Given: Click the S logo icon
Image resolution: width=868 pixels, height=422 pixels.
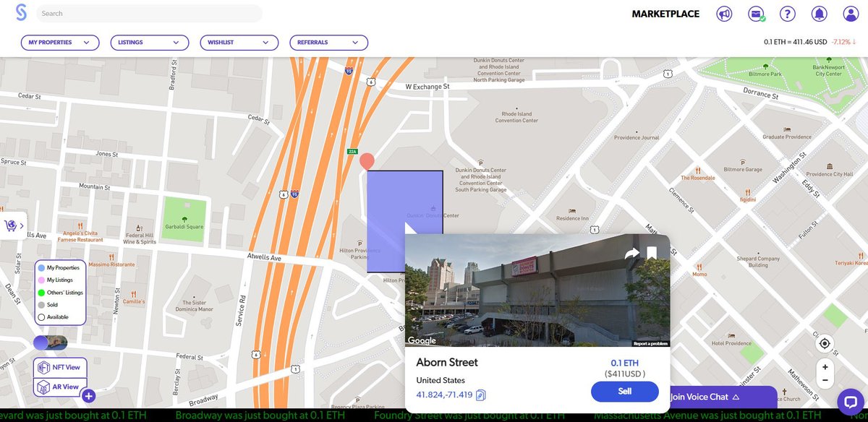Looking at the screenshot, I should (21, 13).
